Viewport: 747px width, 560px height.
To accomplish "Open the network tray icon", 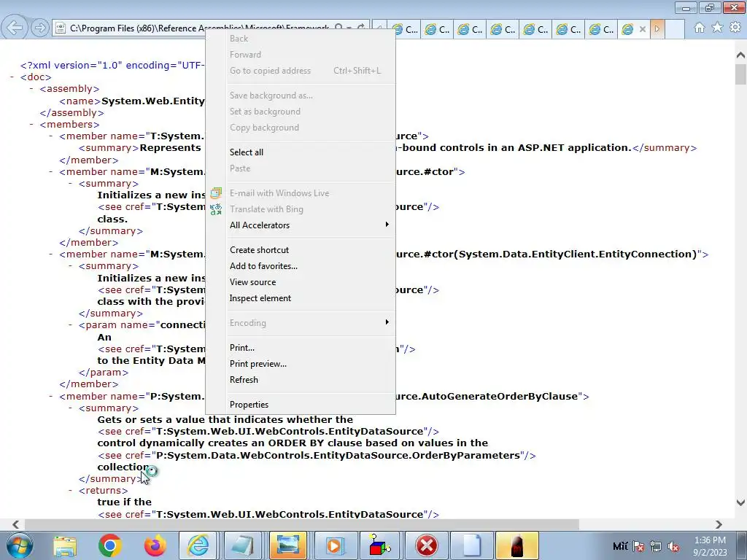I will [x=656, y=546].
